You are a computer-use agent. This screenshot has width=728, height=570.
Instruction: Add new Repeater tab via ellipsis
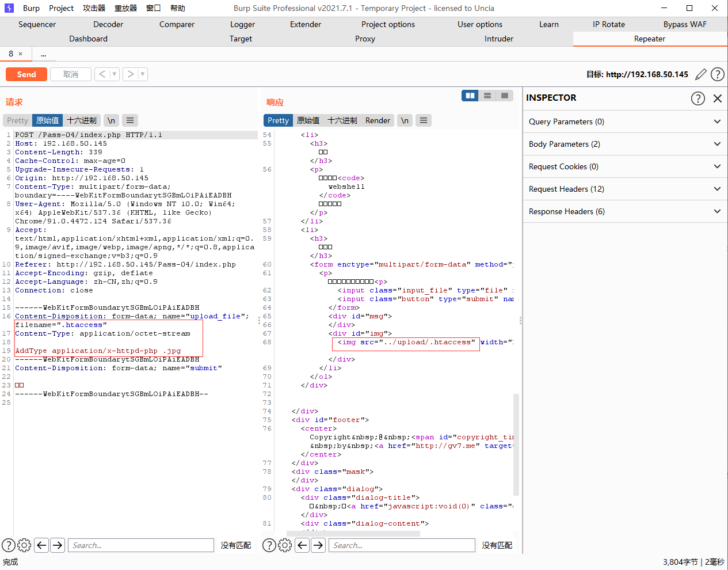[44, 54]
